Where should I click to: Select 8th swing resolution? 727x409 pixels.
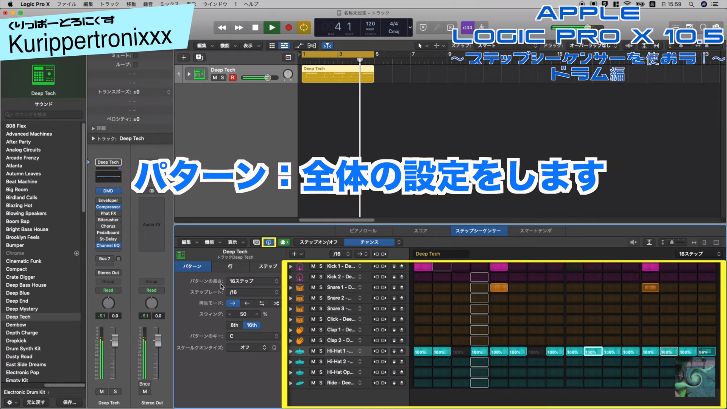point(235,325)
